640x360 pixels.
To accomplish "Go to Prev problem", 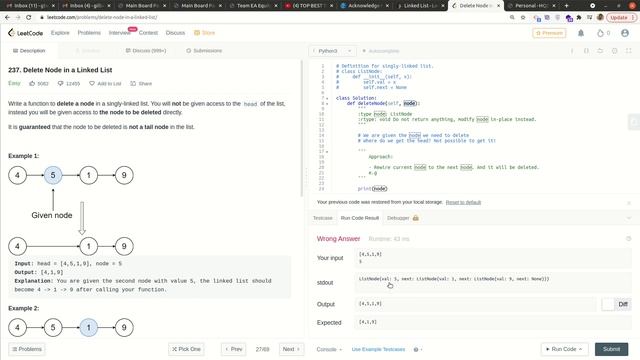I will pos(233,349).
